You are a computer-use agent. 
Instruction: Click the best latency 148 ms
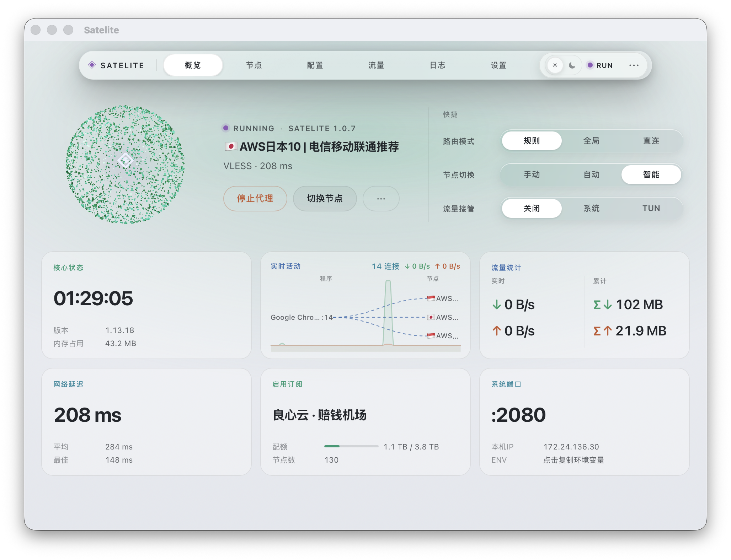pos(119,460)
